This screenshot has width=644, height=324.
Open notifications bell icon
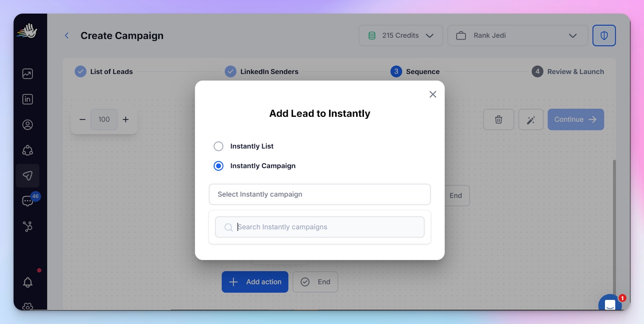coord(28,282)
